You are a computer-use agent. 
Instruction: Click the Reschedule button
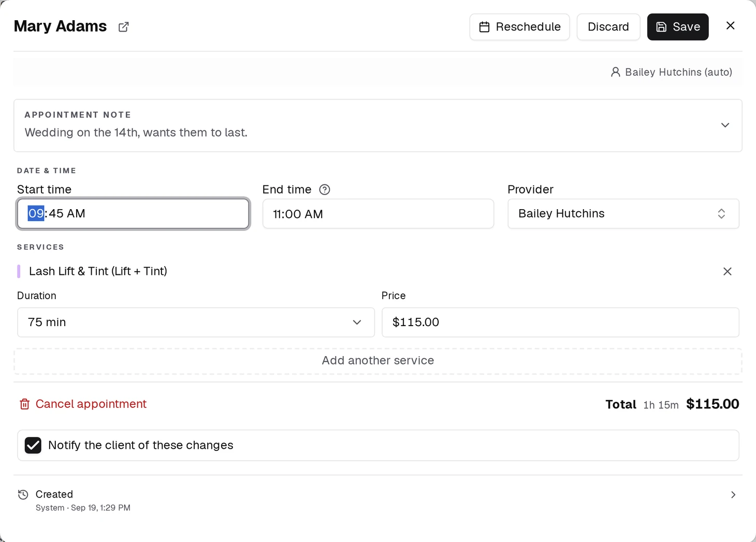519,27
